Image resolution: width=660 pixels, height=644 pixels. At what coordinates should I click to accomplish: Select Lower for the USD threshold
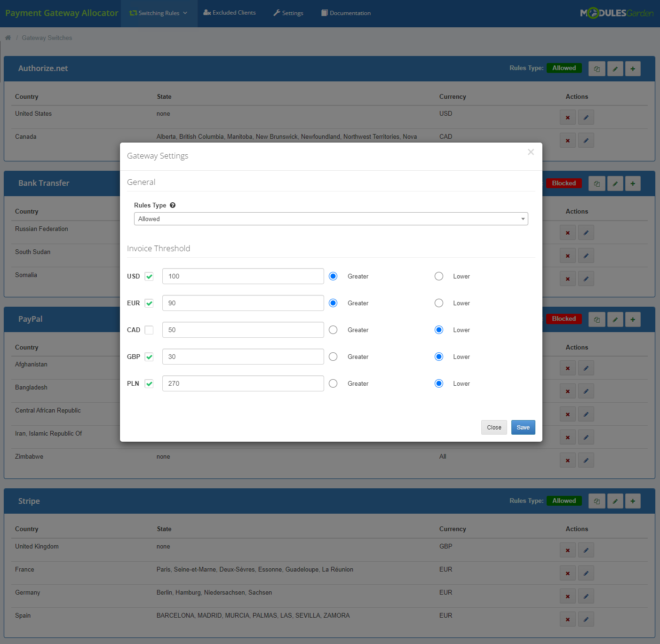438,276
